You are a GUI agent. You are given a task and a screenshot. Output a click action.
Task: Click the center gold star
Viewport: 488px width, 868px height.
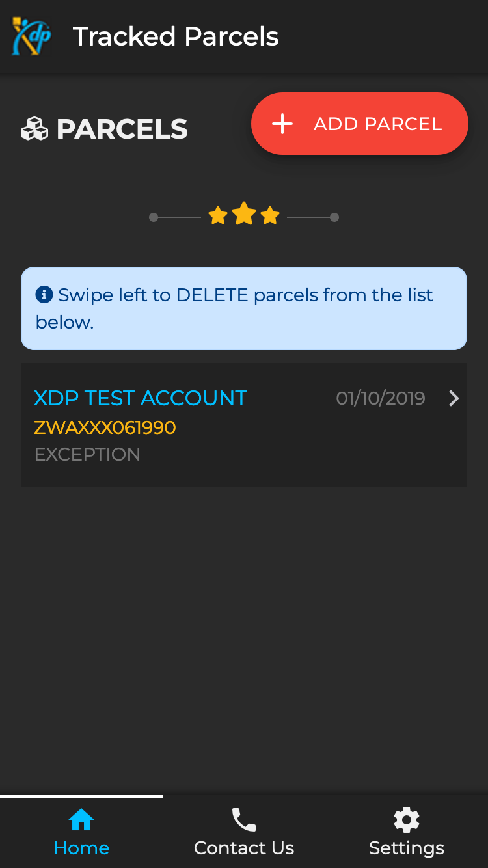pyautogui.click(x=244, y=214)
